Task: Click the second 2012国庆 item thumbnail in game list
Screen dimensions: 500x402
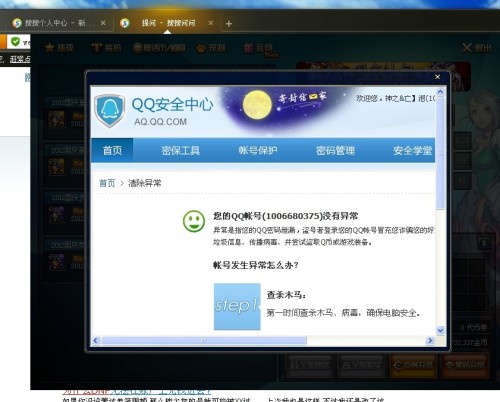Action: (57, 167)
